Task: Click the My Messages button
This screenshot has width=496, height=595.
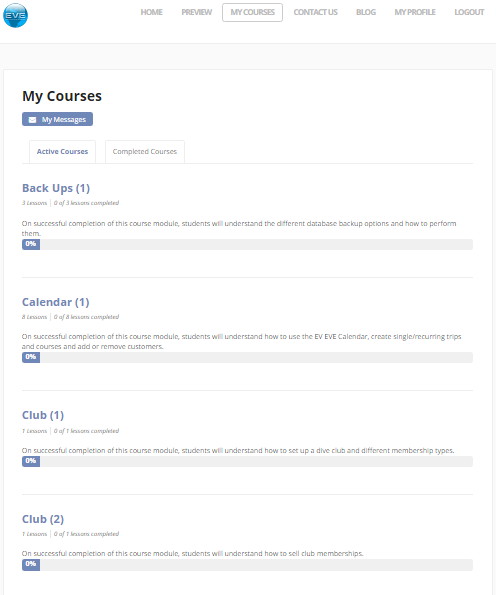Action: 57,119
